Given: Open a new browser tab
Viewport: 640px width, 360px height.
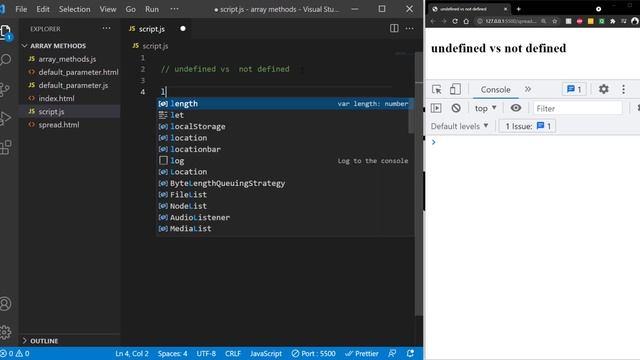Looking at the screenshot, I should (x=518, y=9).
